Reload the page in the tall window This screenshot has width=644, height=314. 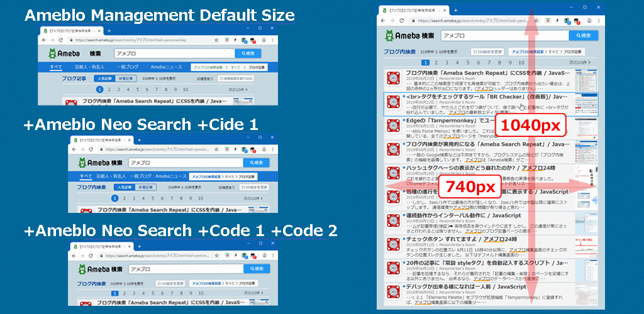pyautogui.click(x=402, y=21)
